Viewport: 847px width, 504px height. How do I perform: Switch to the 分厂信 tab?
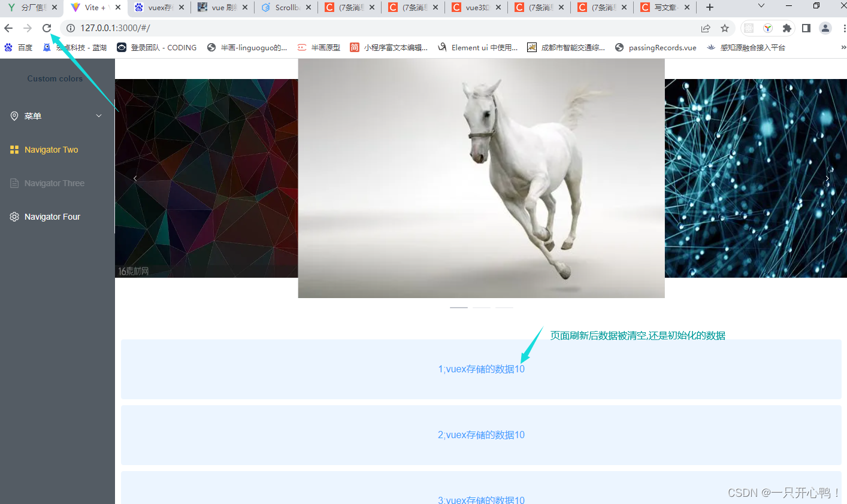coord(31,7)
